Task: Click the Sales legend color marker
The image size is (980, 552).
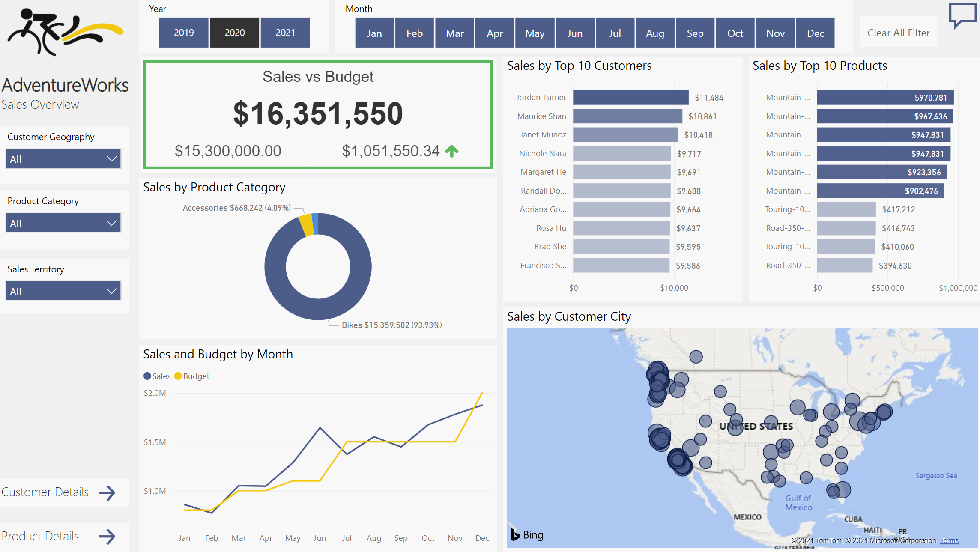Action: tap(147, 376)
